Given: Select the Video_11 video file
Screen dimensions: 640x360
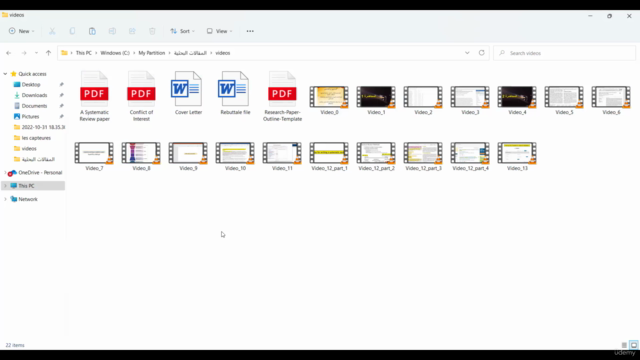Looking at the screenshot, I should coord(282,156).
